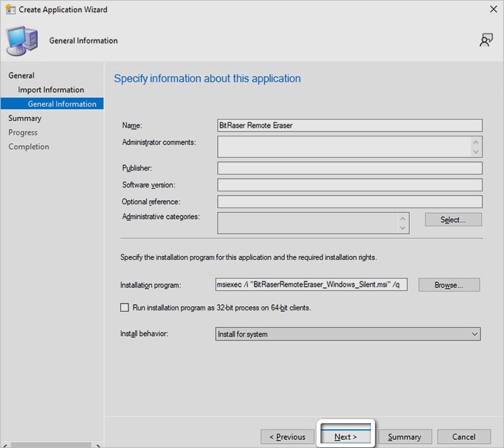Close the Create Application Wizard window

pos(493,9)
